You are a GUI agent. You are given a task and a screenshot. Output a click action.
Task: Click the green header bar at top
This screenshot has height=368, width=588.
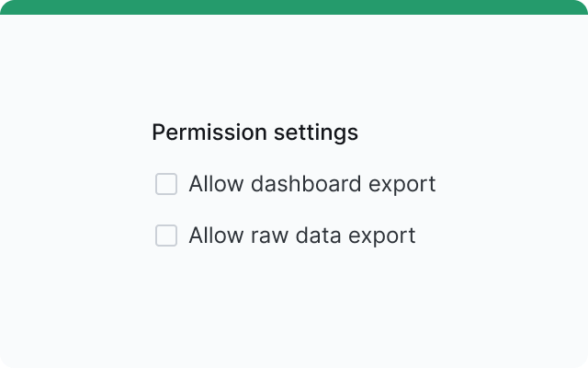294,7
